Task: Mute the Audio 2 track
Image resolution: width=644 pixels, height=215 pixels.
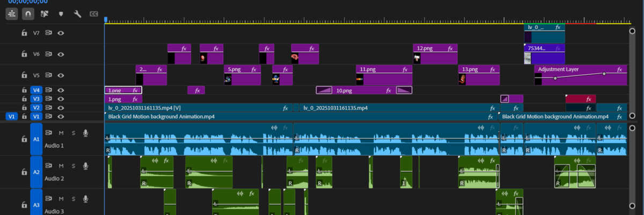Action: tap(61, 166)
